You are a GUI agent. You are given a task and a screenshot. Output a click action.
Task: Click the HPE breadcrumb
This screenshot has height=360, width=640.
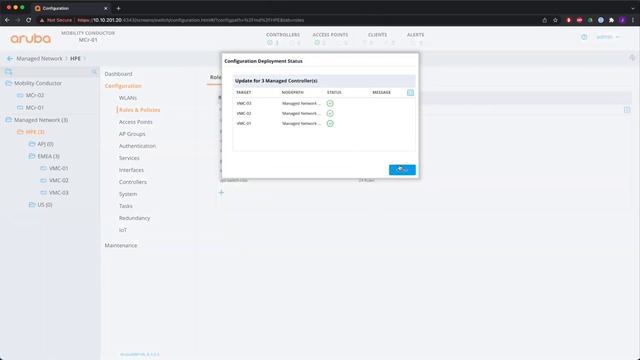[75, 59]
